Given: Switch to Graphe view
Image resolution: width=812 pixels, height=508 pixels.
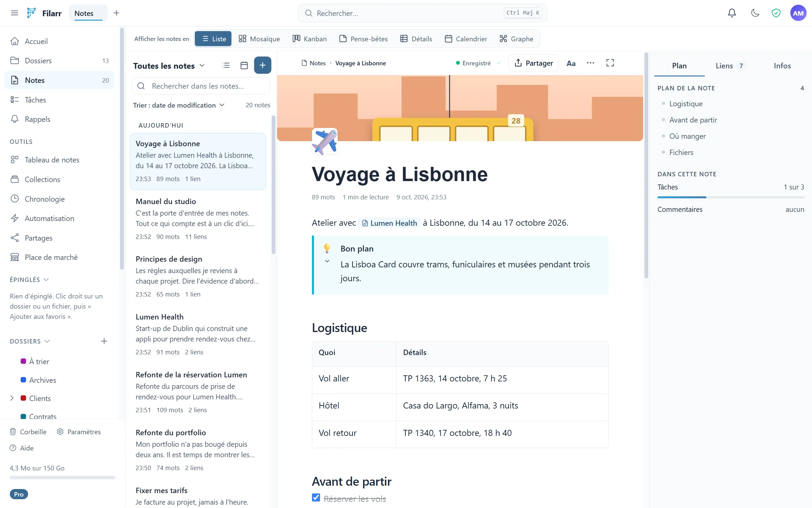Looking at the screenshot, I should 516,39.
